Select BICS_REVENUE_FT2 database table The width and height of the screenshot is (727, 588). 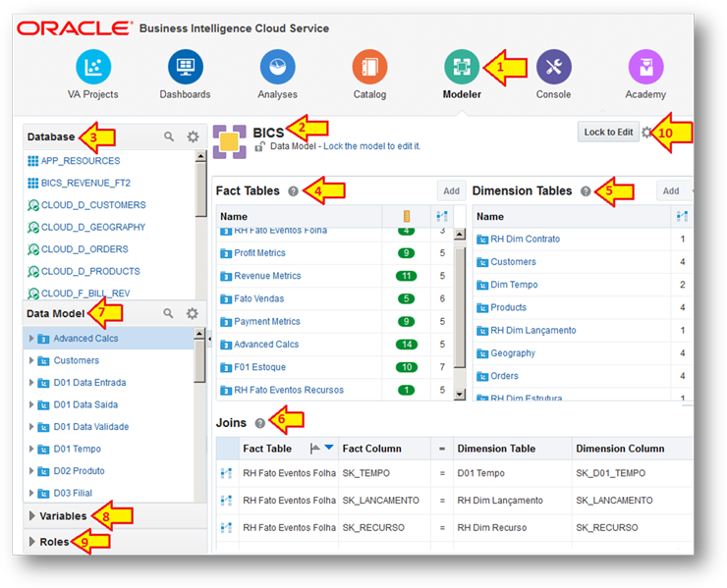click(85, 183)
